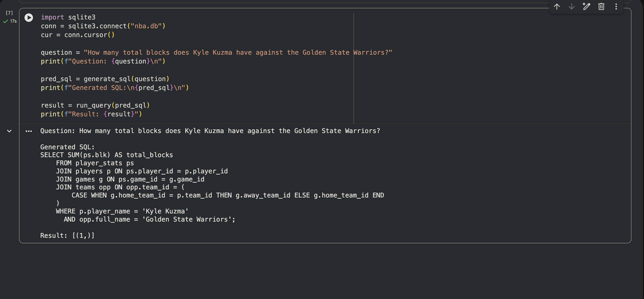Move cell down with the arrow icon
The width and height of the screenshot is (644, 299).
click(x=571, y=6)
